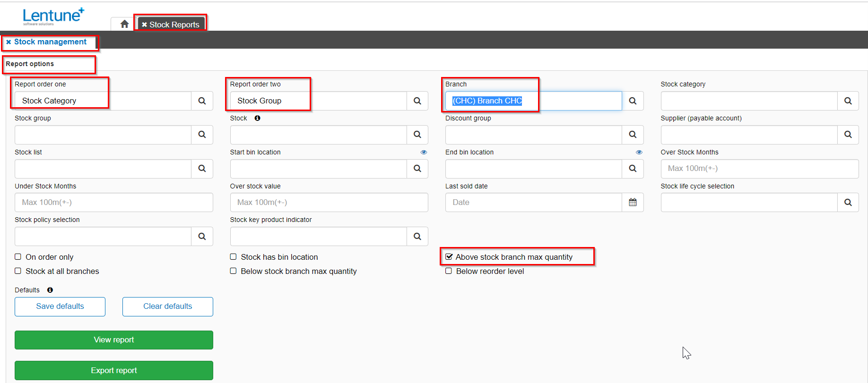Enable the Below reorder level checkbox

tap(449, 271)
